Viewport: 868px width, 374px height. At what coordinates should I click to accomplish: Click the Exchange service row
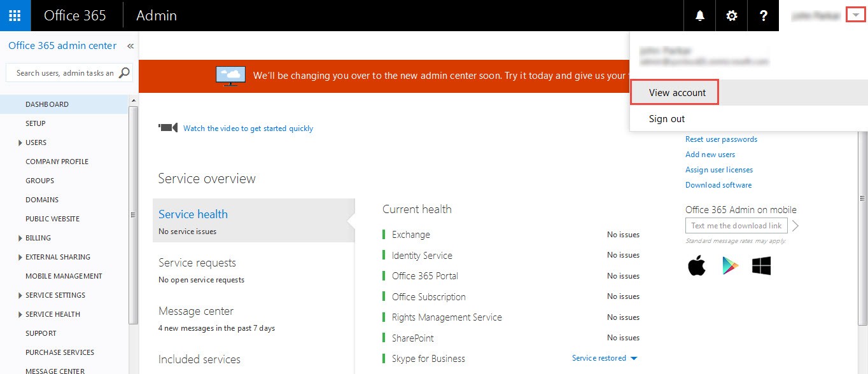pyautogui.click(x=511, y=235)
